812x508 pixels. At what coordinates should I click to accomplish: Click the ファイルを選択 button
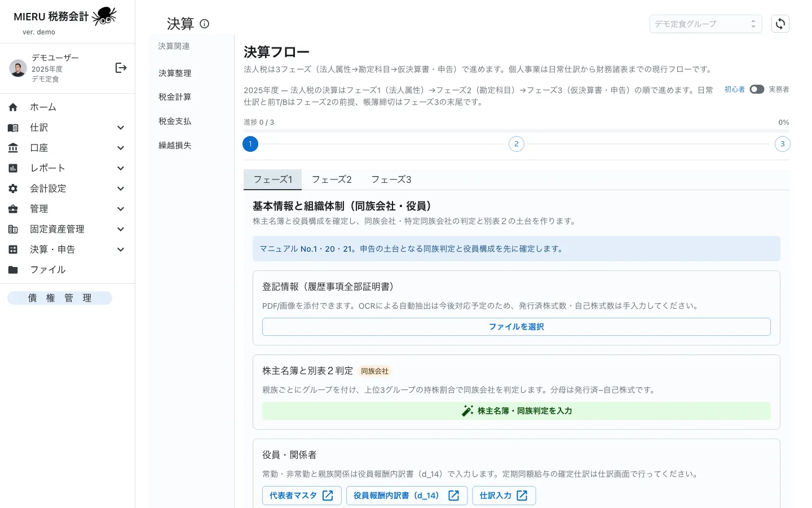(517, 327)
